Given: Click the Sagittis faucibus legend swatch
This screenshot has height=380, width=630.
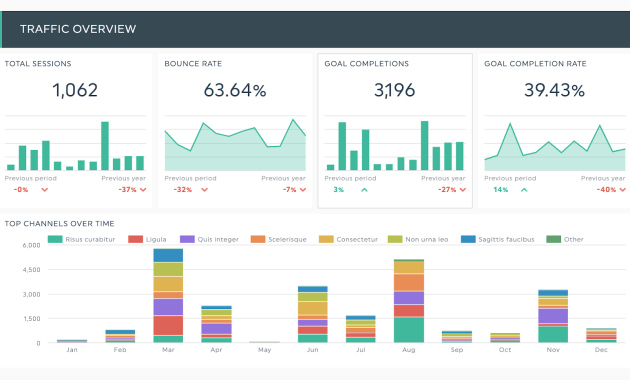Looking at the screenshot, I should pos(468,239).
